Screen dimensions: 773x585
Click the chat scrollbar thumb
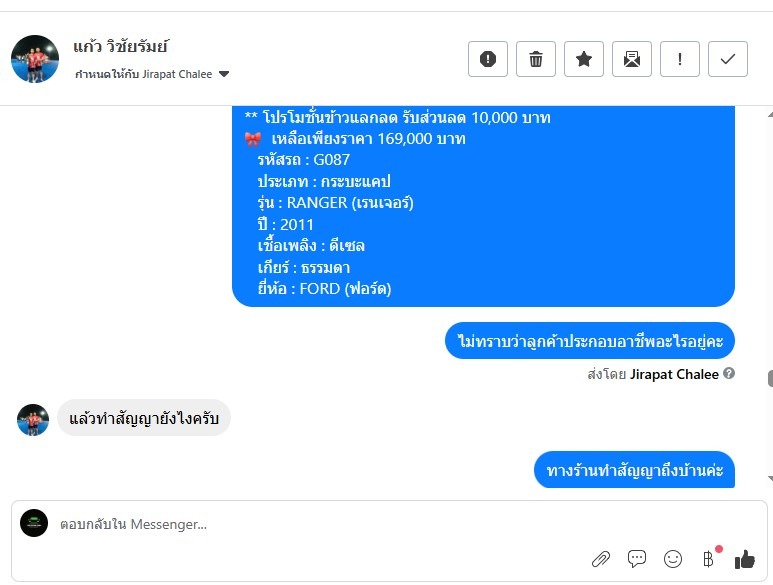[770, 379]
